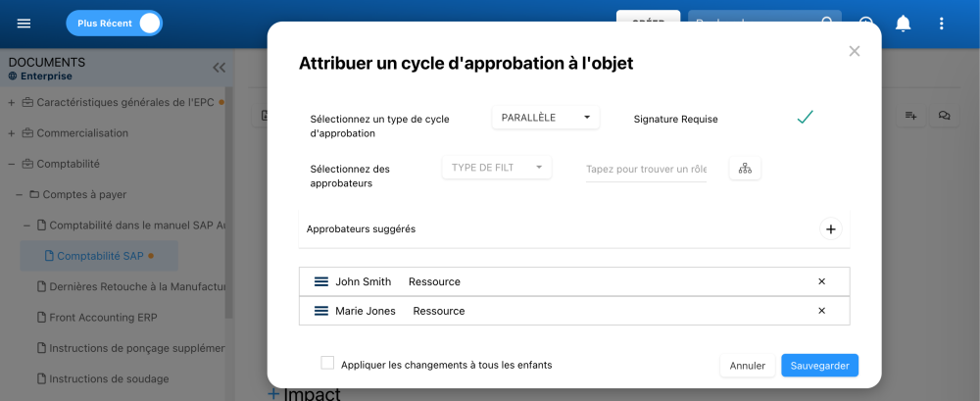Click the Comptabilité SAP file icon
This screenshot has width=980, height=401.
click(49, 256)
